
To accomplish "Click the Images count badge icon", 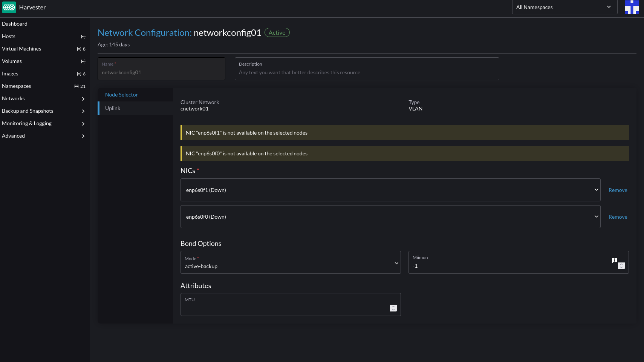I will tap(80, 74).
